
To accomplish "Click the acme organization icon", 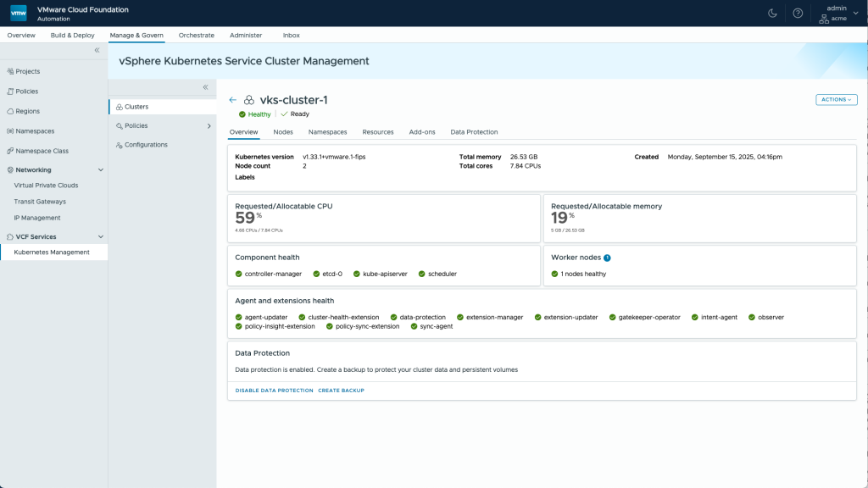I will [x=824, y=19].
